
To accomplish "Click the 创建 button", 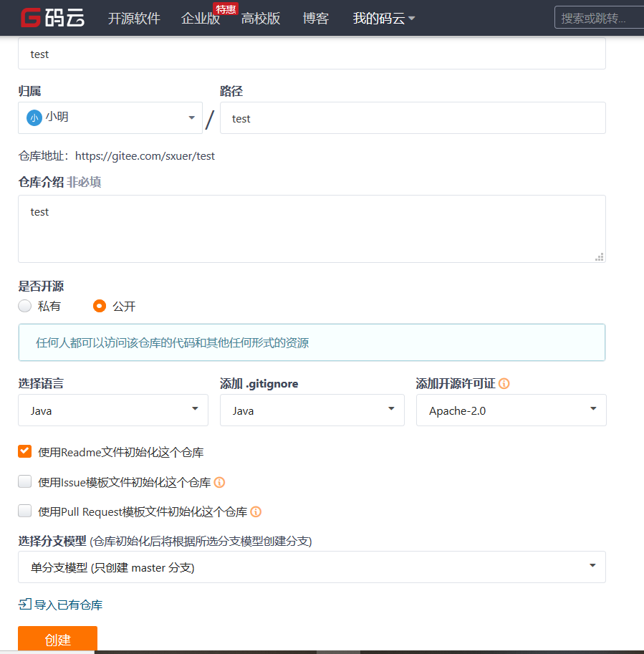I will click(x=57, y=639).
